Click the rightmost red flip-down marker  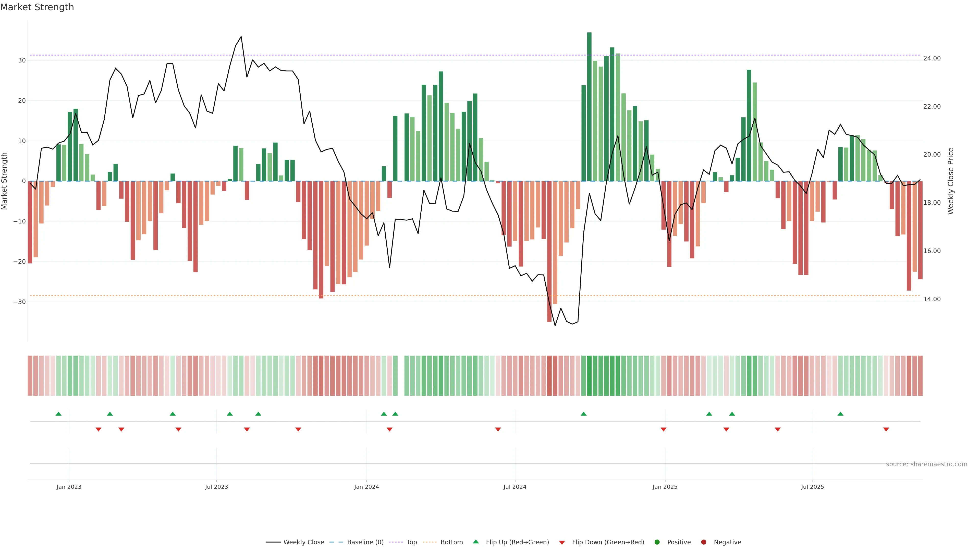point(886,429)
